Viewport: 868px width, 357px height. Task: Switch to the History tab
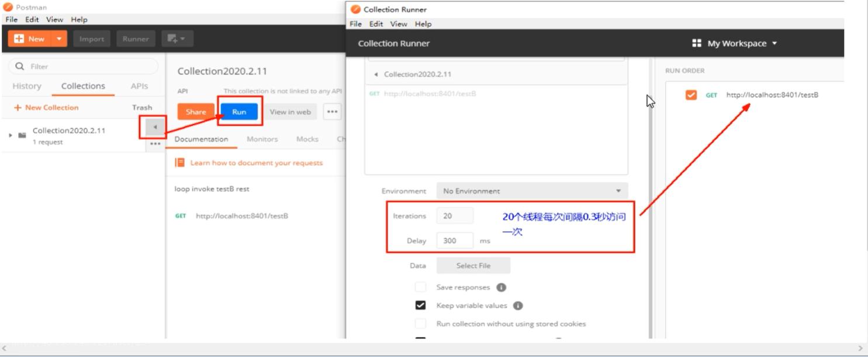(x=27, y=86)
